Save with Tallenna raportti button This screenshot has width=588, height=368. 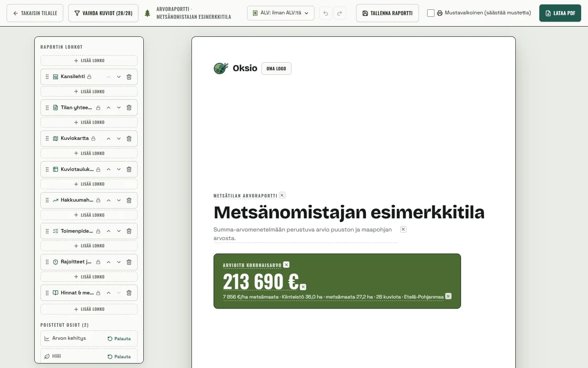(x=388, y=13)
